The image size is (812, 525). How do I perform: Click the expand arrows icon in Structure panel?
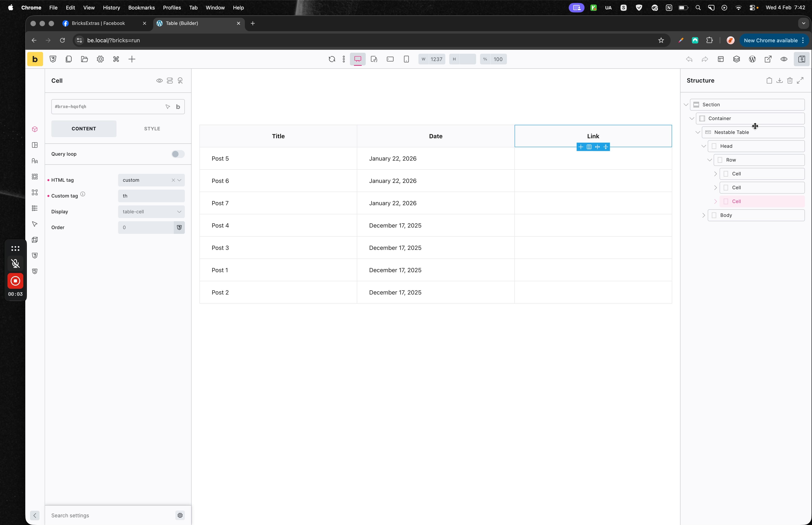[800, 80]
